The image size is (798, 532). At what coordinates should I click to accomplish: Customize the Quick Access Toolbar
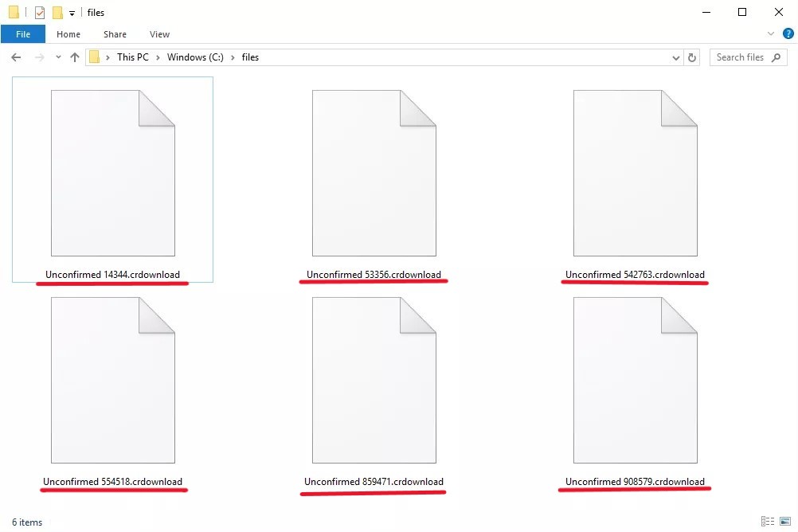(x=73, y=12)
